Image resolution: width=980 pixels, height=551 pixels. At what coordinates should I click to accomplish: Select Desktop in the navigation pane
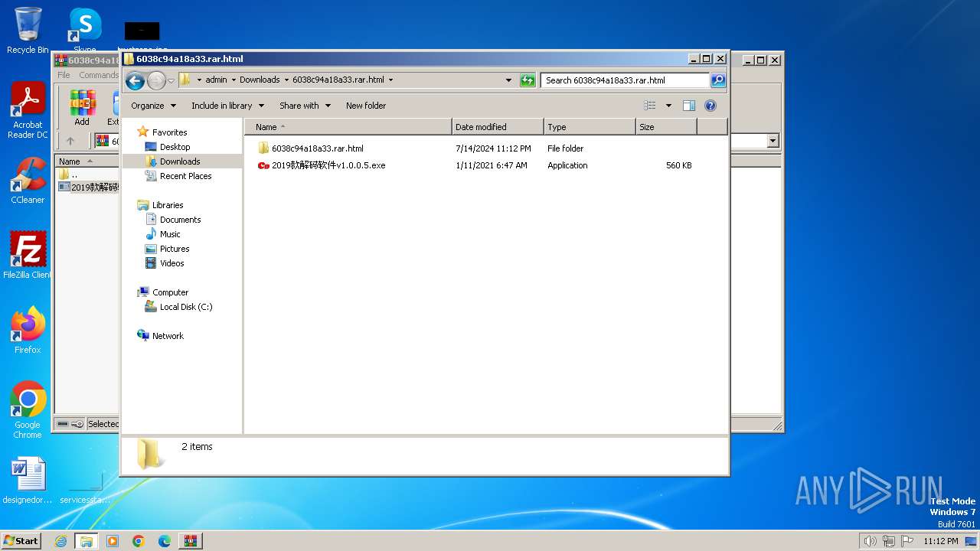click(175, 147)
